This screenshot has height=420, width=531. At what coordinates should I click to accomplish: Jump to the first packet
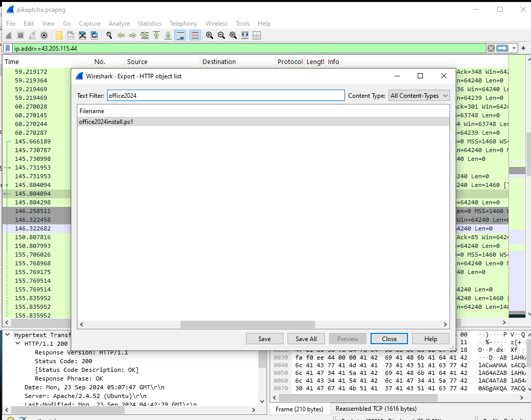pyautogui.click(x=156, y=35)
